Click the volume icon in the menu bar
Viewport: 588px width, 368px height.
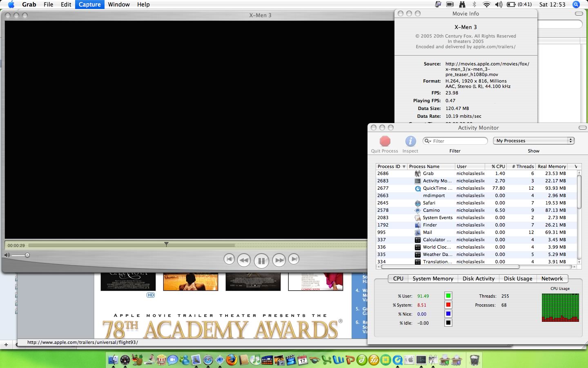coord(499,4)
